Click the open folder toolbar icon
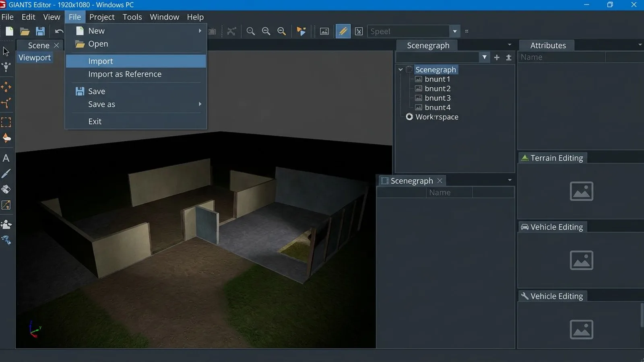Image resolution: width=644 pixels, height=362 pixels. point(25,31)
